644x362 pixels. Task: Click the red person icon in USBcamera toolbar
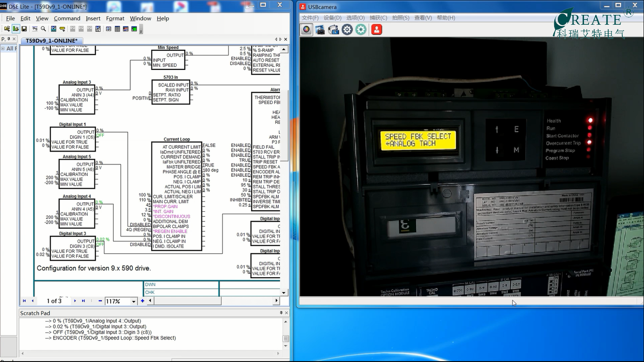376,29
